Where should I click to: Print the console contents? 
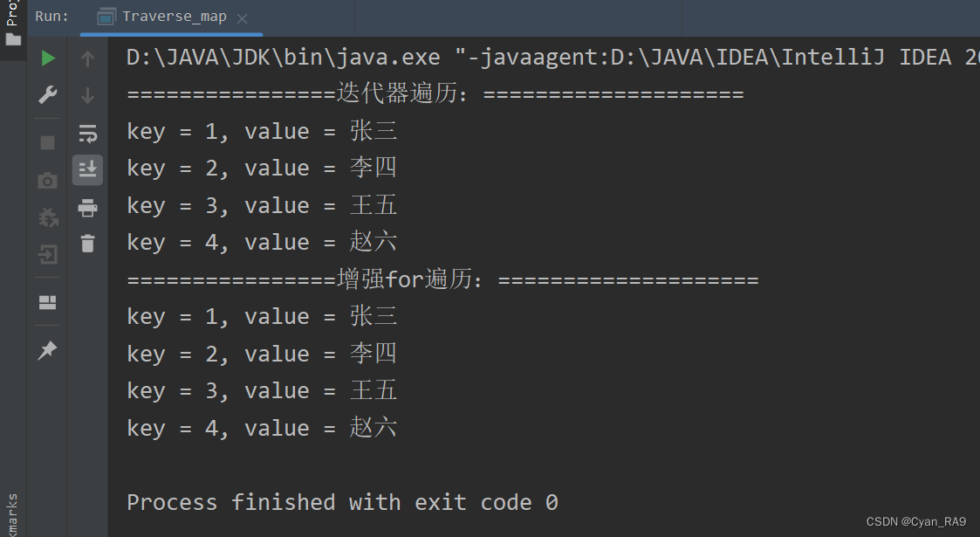click(x=87, y=208)
